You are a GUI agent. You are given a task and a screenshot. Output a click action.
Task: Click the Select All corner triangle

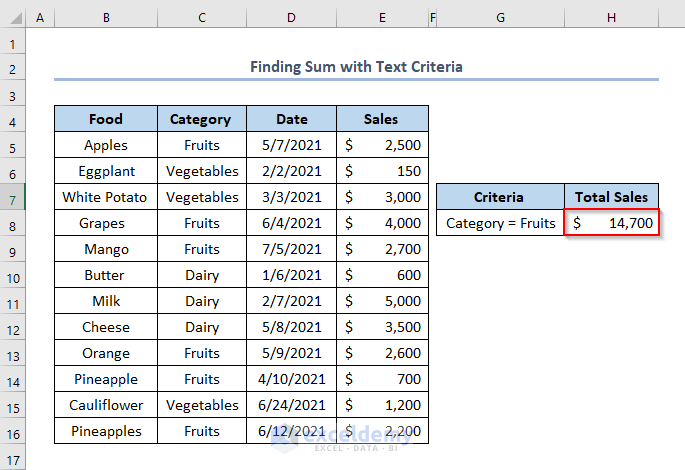point(12,19)
